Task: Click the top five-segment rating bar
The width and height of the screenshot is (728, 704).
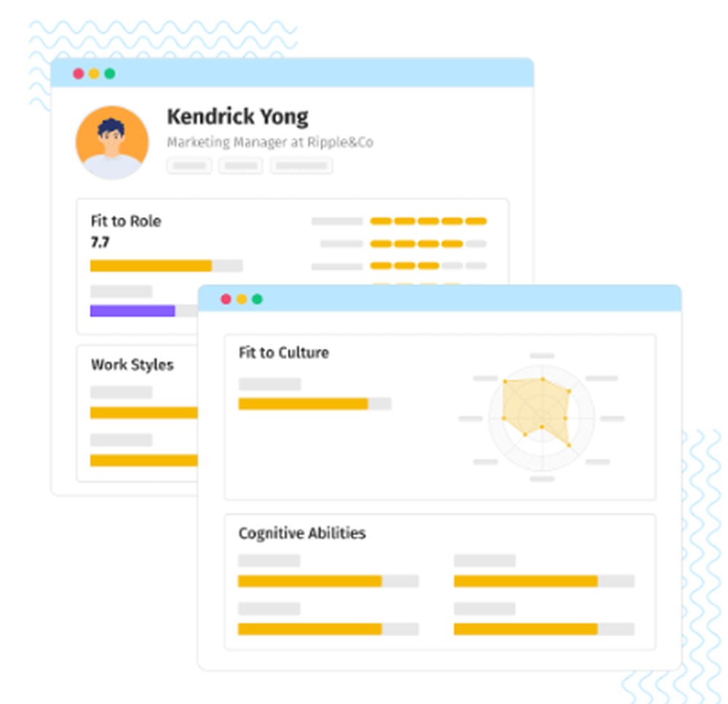Action: point(428,221)
